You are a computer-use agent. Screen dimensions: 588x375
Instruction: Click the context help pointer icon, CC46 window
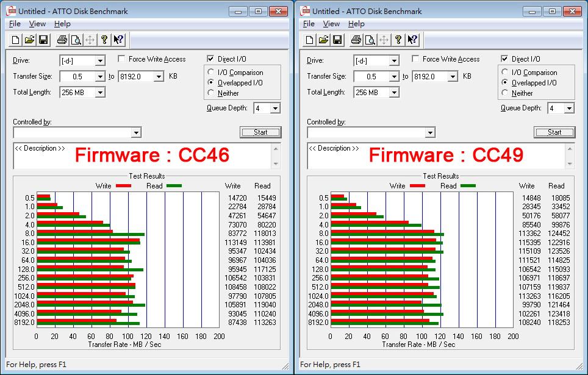point(118,40)
